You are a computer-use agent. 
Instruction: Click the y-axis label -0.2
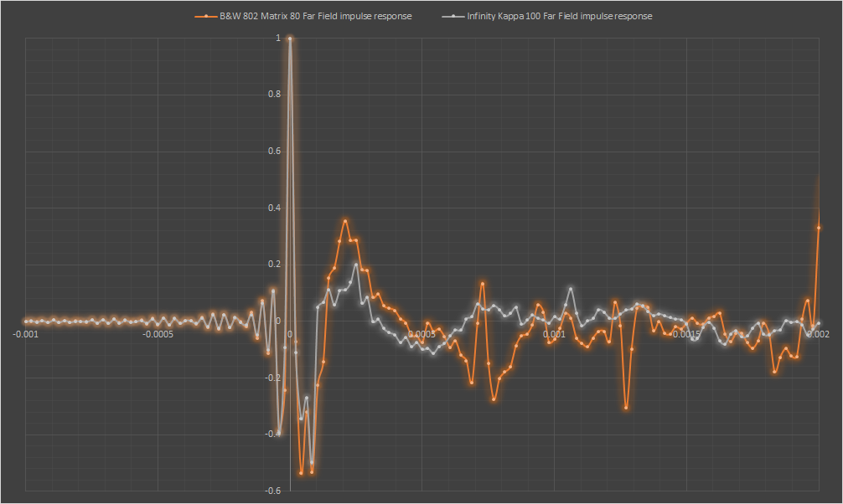(273, 378)
